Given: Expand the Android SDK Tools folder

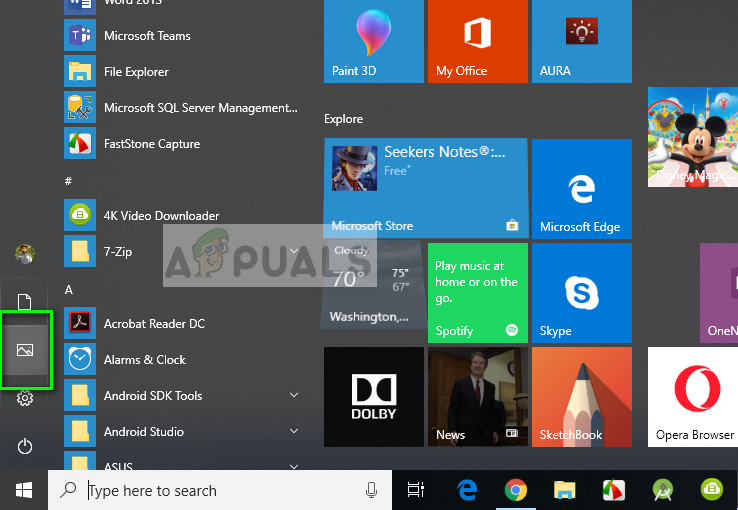Looking at the screenshot, I should pyautogui.click(x=180, y=396).
